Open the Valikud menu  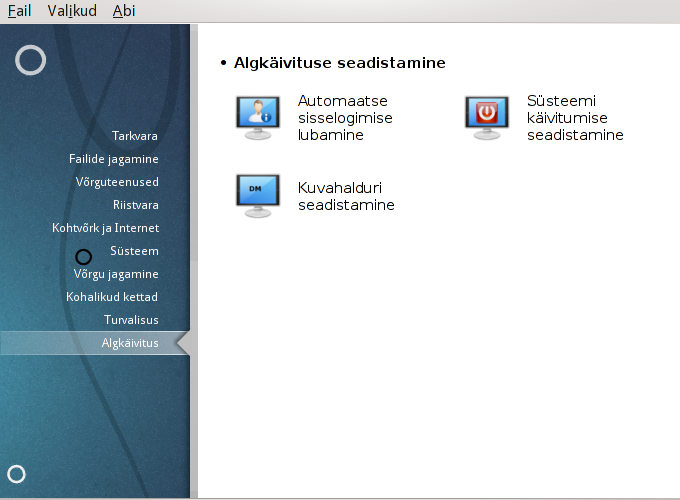72,10
